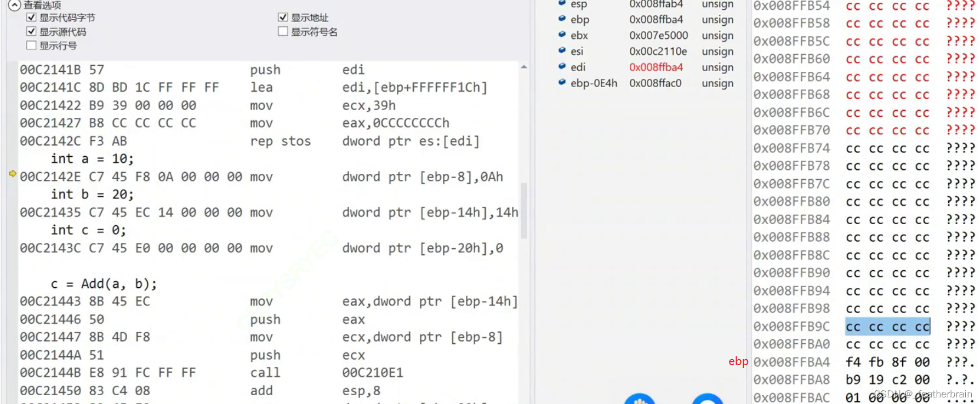Enable the 显示符号名 checkbox
The width and height of the screenshot is (980, 404).
click(283, 31)
